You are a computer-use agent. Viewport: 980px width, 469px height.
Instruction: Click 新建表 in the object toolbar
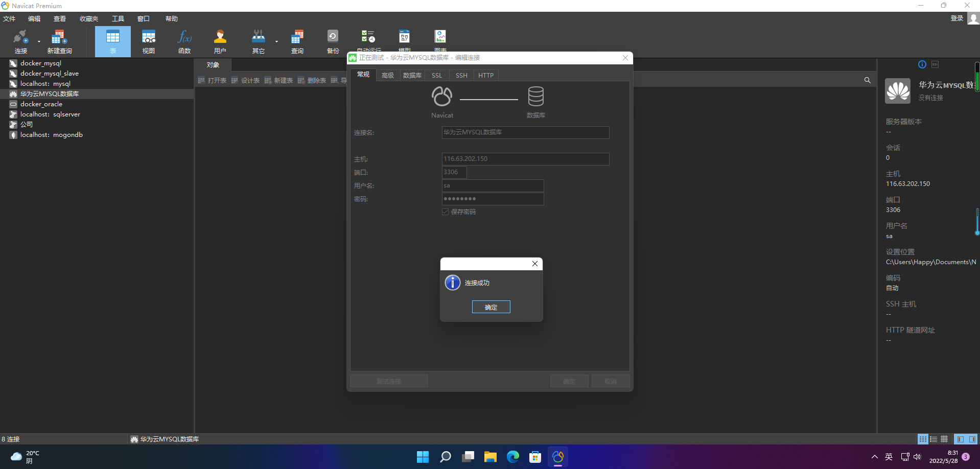pos(279,80)
